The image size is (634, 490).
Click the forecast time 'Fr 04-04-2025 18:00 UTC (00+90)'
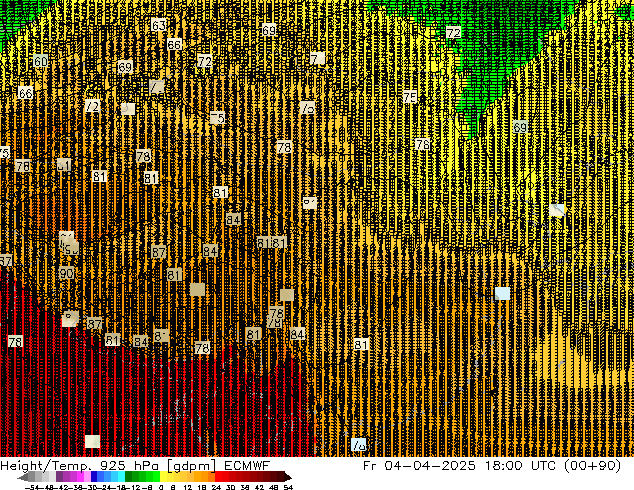[x=492, y=466]
